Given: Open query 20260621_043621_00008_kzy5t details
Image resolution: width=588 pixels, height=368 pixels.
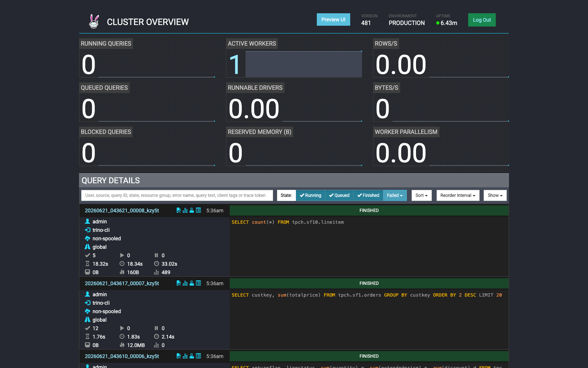Looking at the screenshot, I should (122, 210).
